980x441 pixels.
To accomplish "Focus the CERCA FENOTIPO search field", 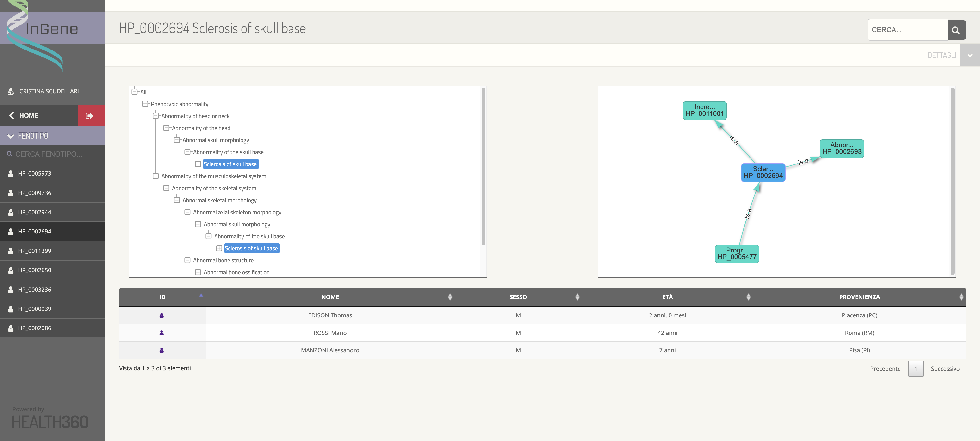I will 49,154.
